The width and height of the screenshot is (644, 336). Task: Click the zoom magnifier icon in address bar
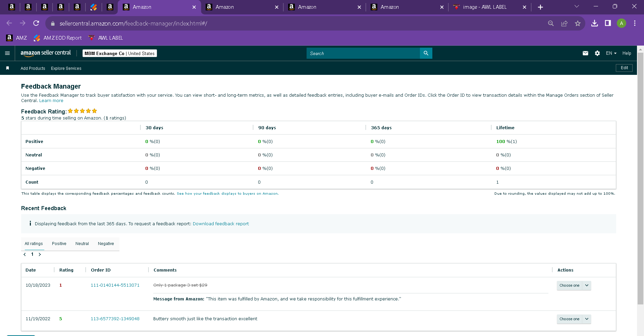tap(551, 23)
